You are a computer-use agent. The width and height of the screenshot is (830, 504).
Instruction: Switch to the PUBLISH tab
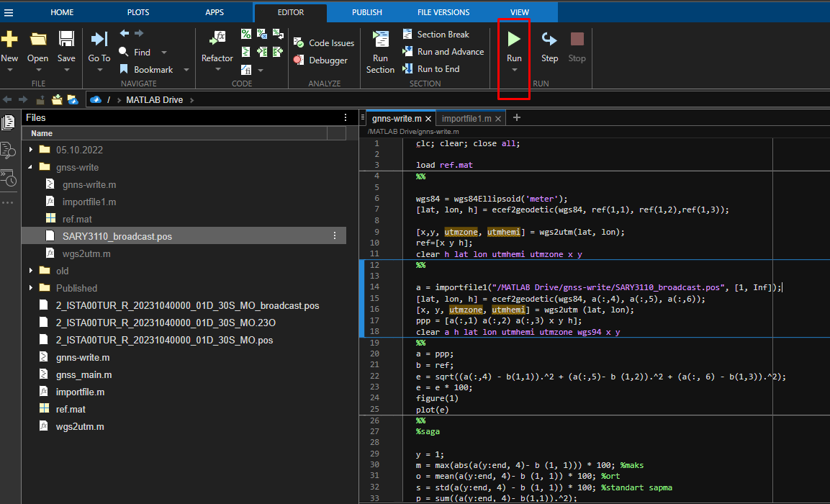point(367,12)
